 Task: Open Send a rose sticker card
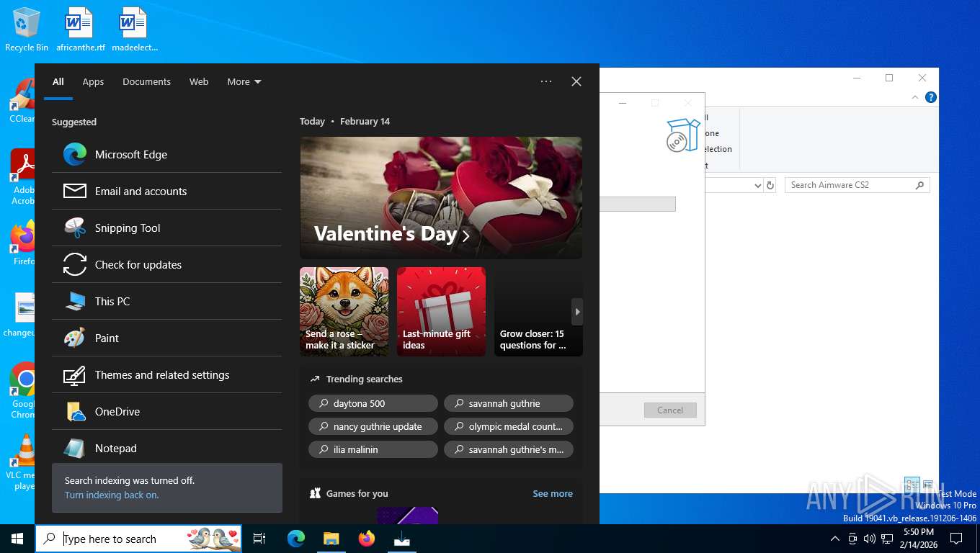pos(344,312)
